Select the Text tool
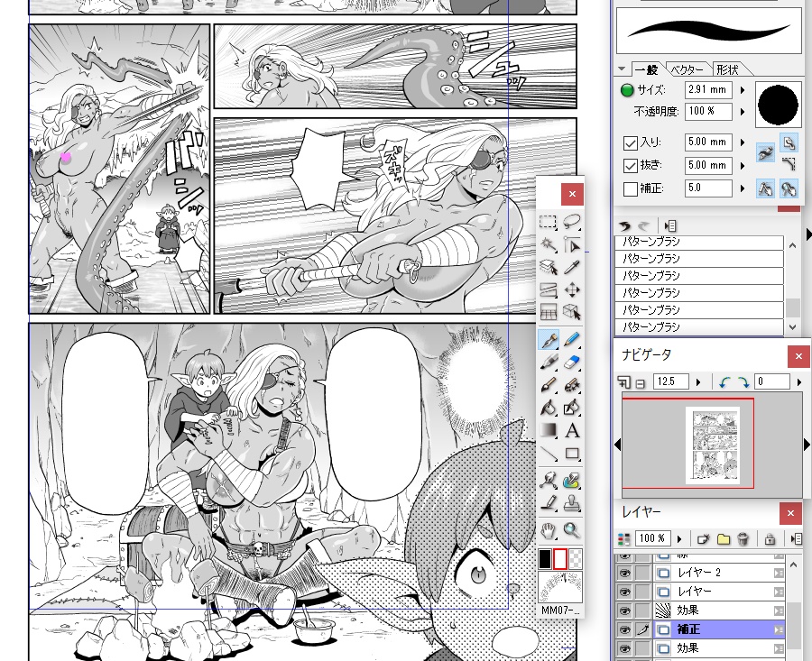This screenshot has height=661, width=812. (572, 431)
